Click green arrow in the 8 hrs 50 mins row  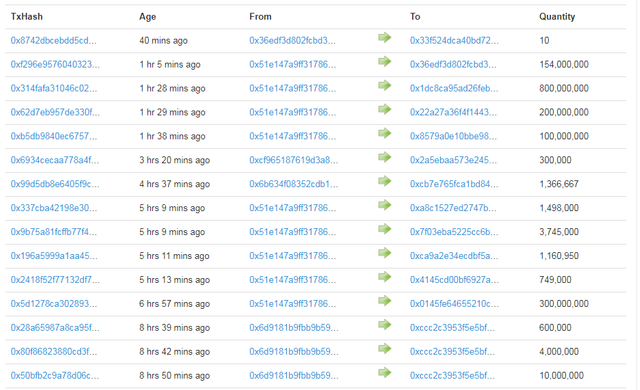384,373
